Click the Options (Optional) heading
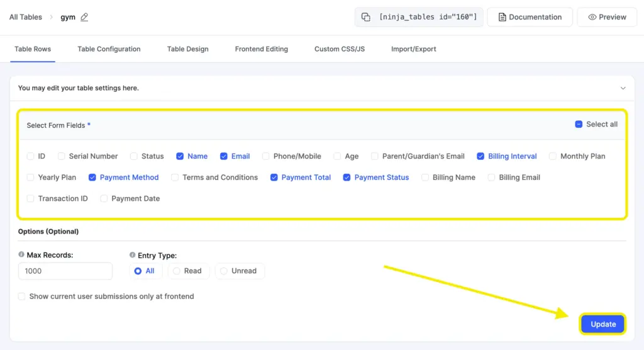 (x=48, y=232)
